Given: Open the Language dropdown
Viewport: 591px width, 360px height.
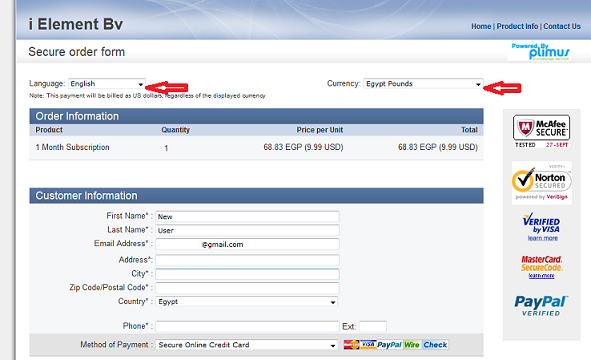Looking at the screenshot, I should coord(107,84).
